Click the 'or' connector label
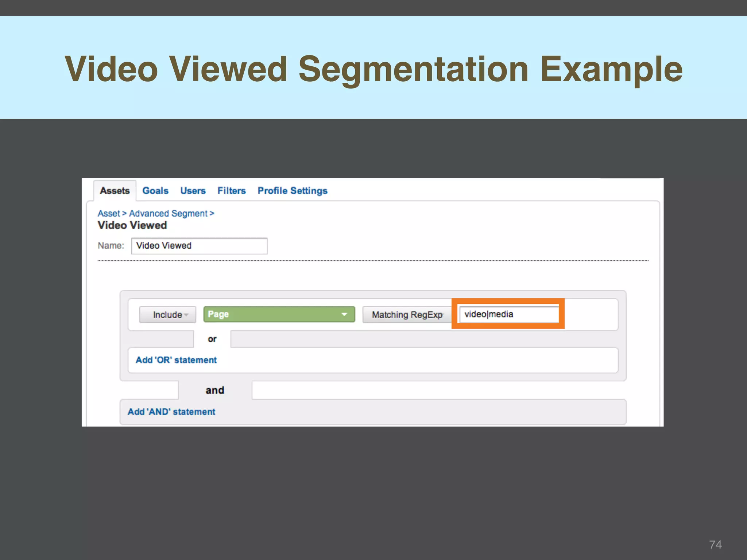This screenshot has width=747, height=560. (x=212, y=339)
